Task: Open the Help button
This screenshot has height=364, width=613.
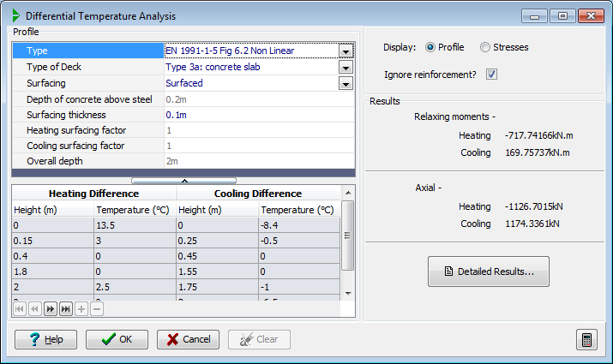Action: click(45, 339)
